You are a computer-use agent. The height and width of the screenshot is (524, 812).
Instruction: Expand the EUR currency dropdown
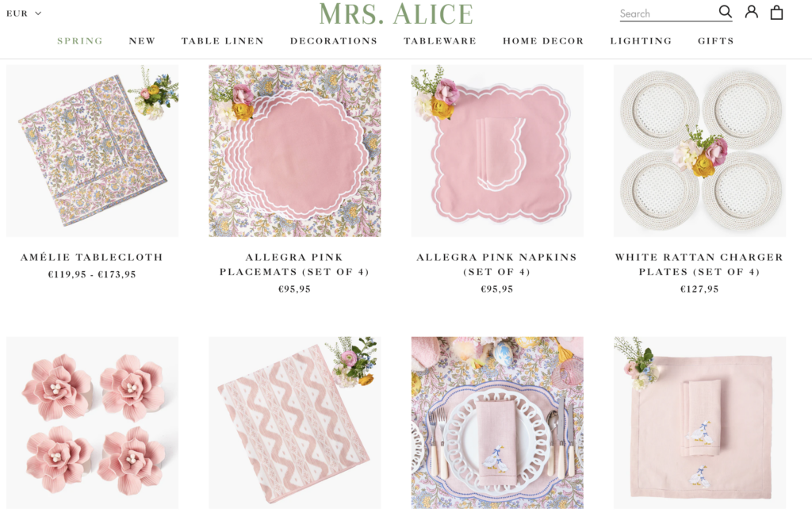coord(24,13)
